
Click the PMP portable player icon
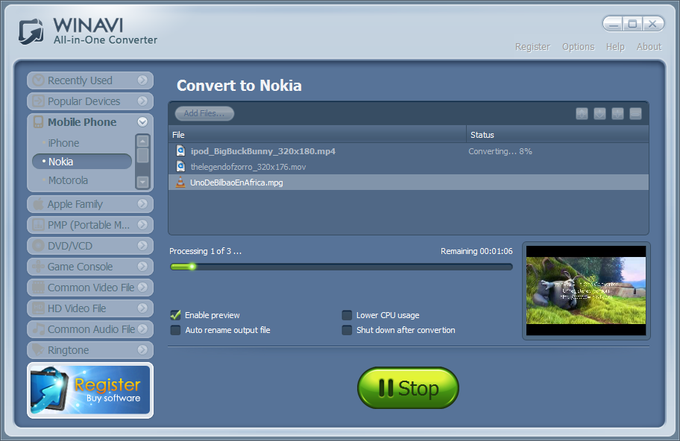39,225
